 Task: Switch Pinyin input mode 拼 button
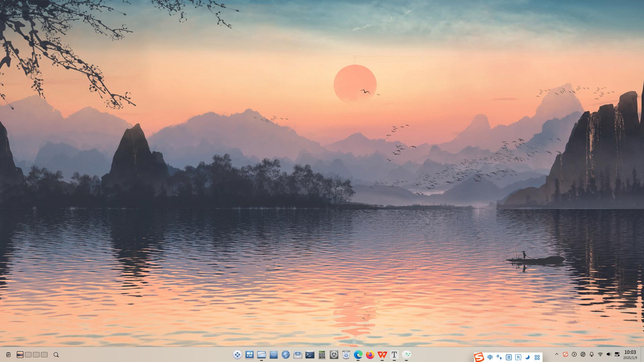click(518, 357)
